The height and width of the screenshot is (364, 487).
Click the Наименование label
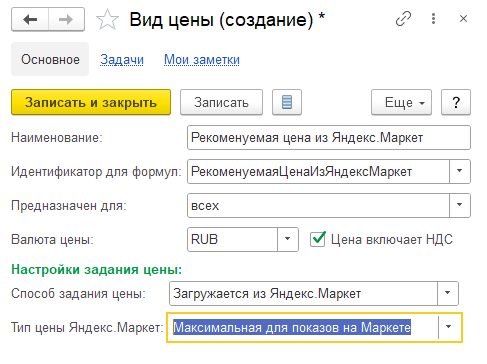click(x=57, y=137)
